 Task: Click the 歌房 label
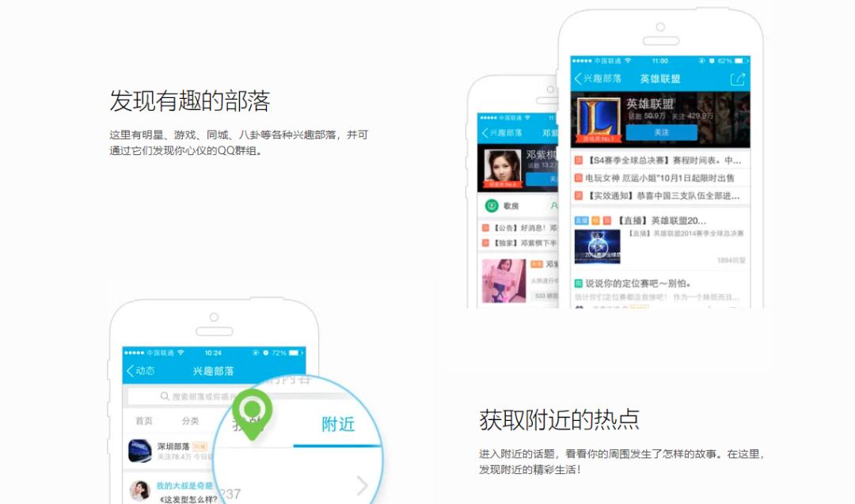(511, 206)
